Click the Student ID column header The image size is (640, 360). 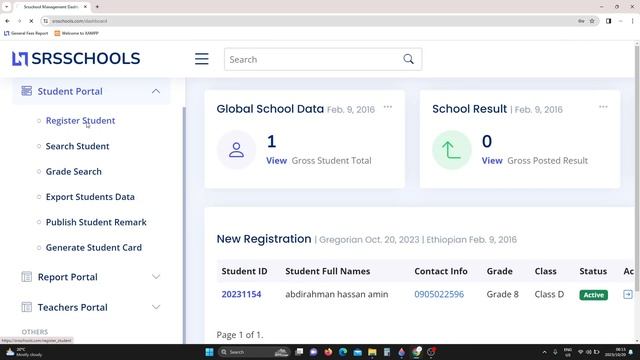pyautogui.click(x=244, y=271)
